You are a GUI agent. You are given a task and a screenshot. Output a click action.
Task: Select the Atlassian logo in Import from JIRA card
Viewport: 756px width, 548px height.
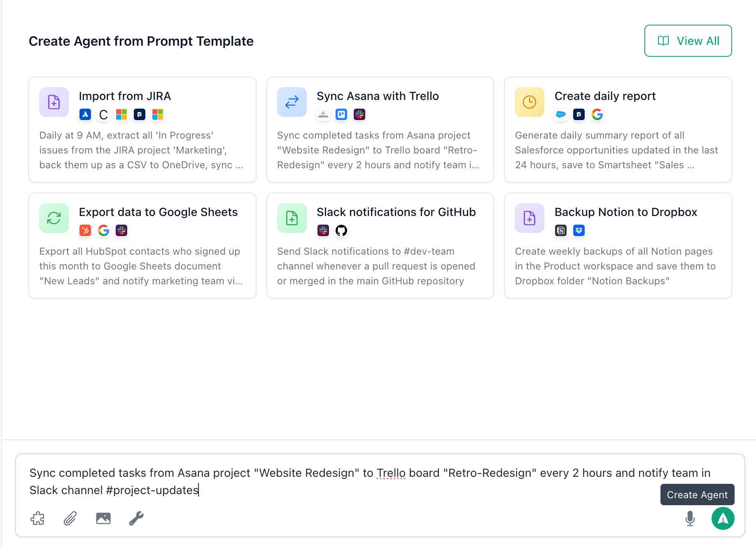[85, 114]
